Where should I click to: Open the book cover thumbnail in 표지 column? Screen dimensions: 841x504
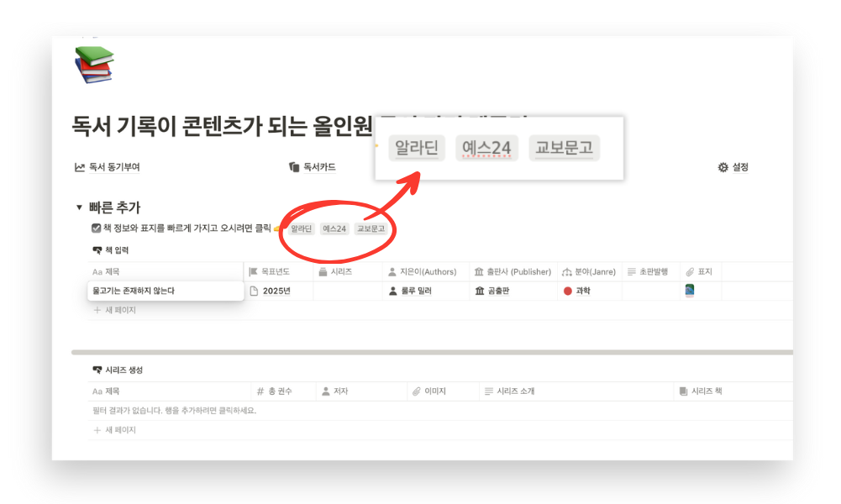point(690,291)
